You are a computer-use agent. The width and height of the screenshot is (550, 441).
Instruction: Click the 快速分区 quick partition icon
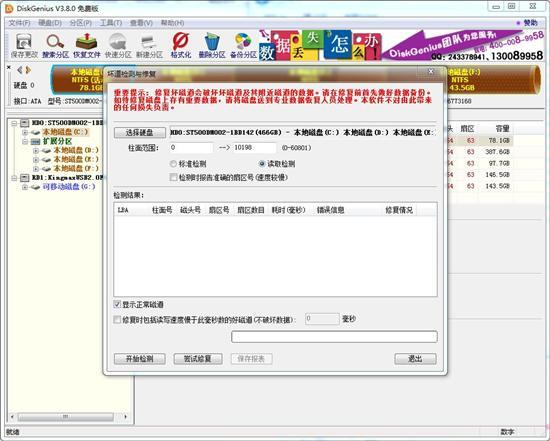click(x=118, y=46)
